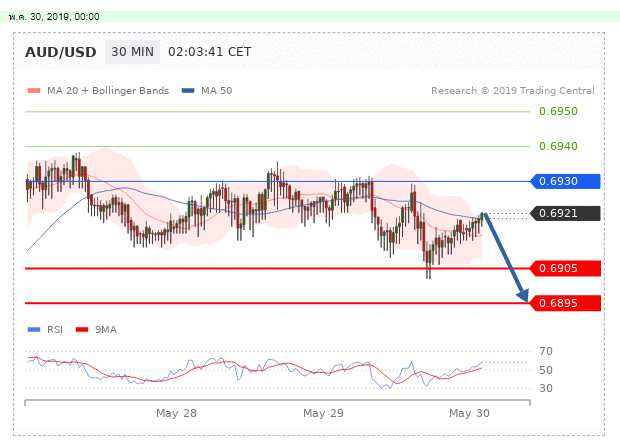620x448 pixels.
Task: Click the Research © 2019 Trading Central credit
Action: (x=512, y=91)
